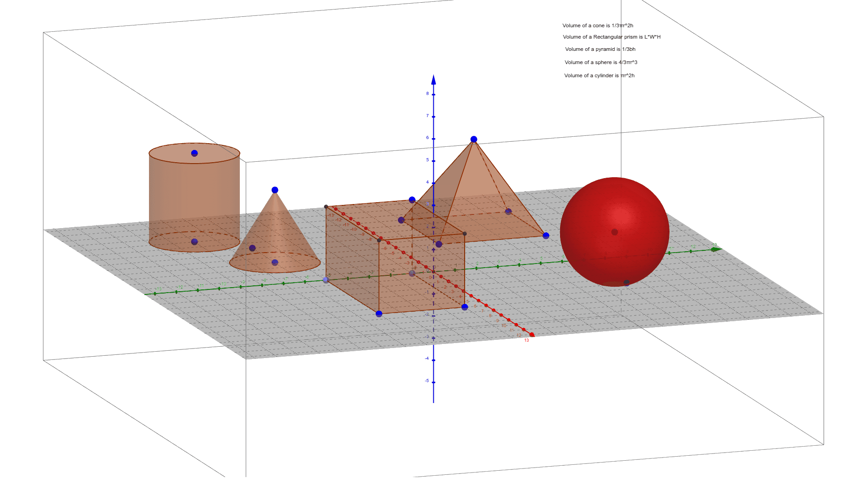Click the cone's base center point

coord(275,262)
